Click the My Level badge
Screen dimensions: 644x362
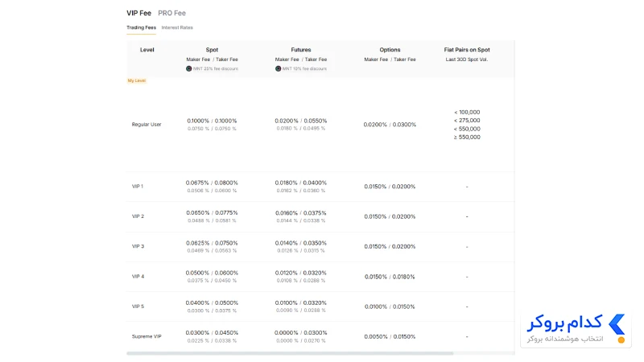(x=137, y=80)
